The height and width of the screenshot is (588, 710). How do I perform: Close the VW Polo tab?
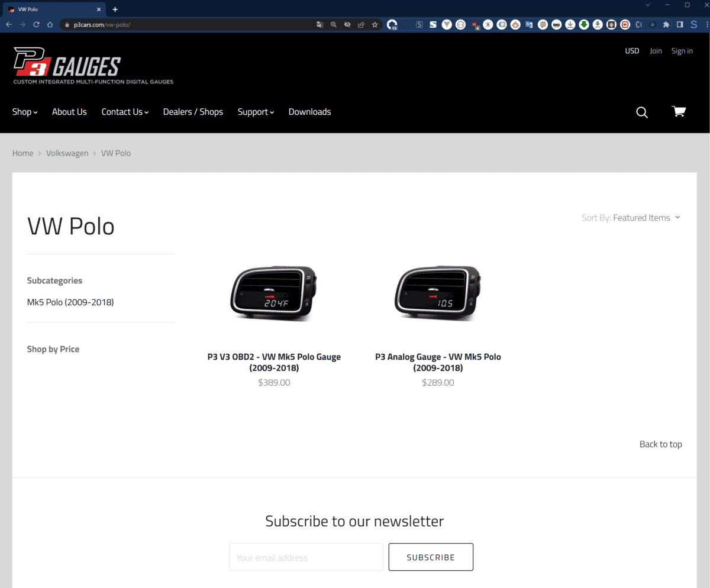(98, 9)
